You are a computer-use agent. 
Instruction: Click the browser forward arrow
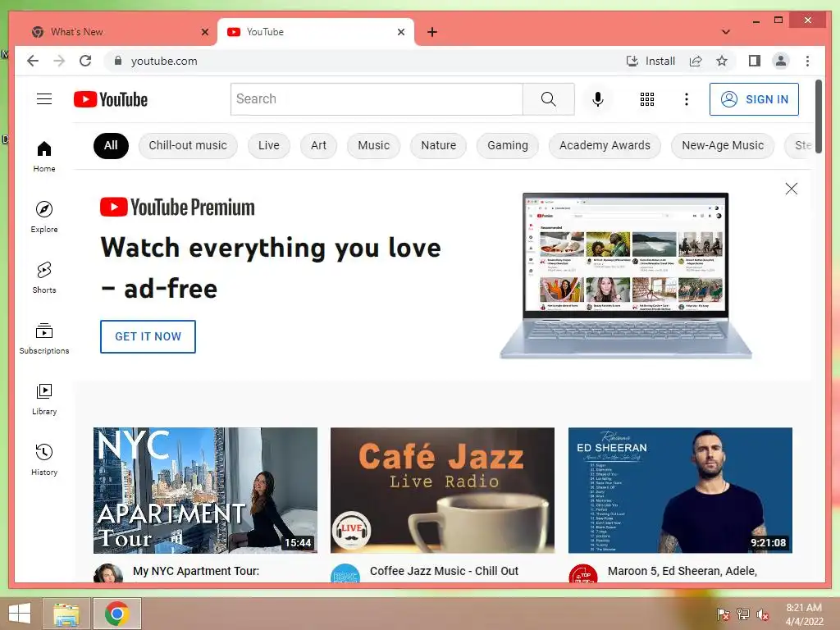coord(59,61)
